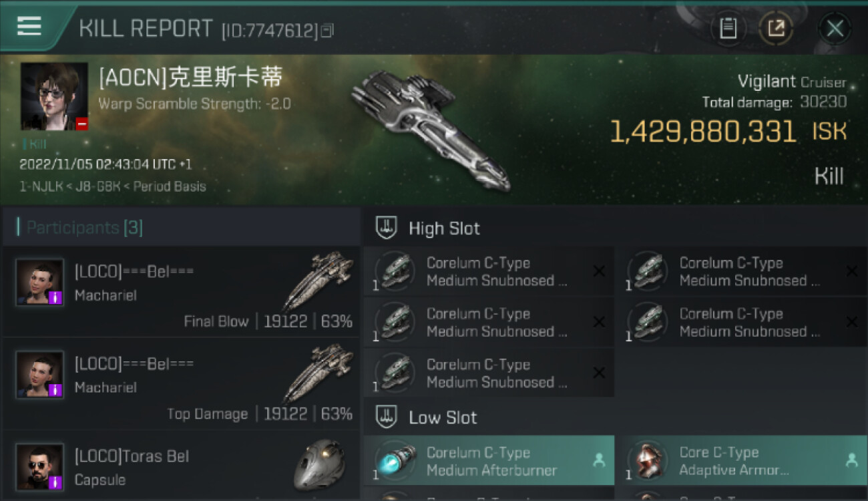Copy the kill report ID icon
The width and height of the screenshot is (868, 501).
[327, 31]
